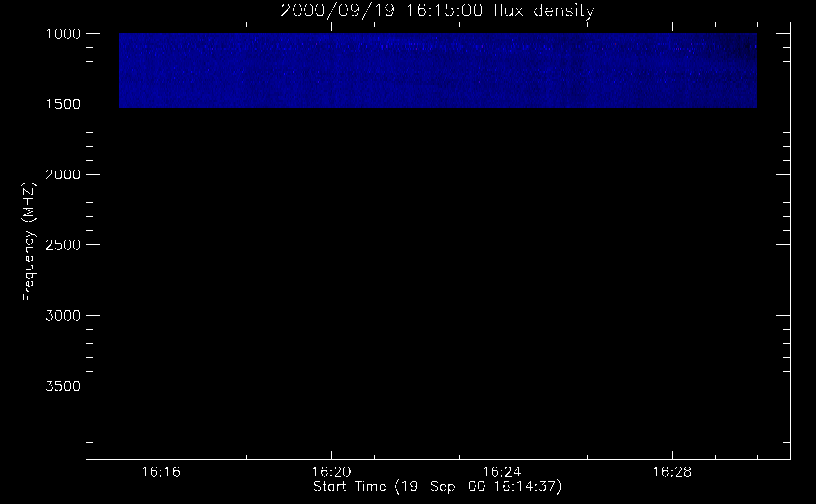
Task: Click the 16:28 time tick label
Action: point(672,472)
